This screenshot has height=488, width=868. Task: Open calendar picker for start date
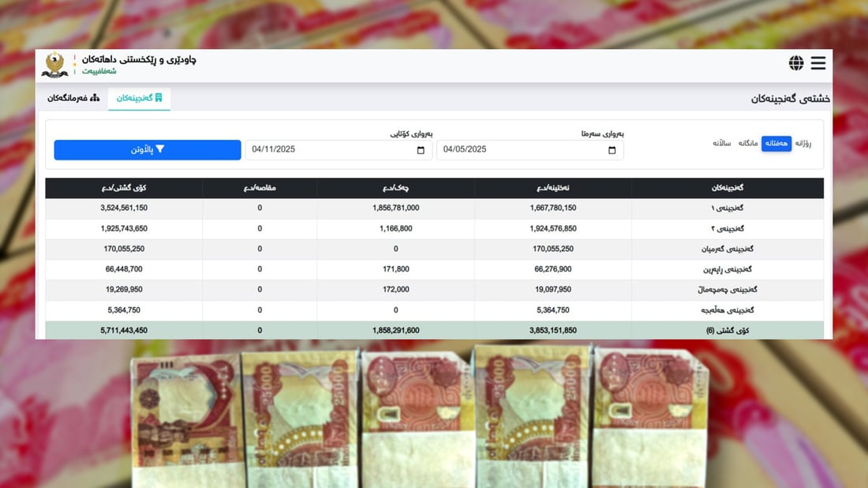(x=612, y=150)
